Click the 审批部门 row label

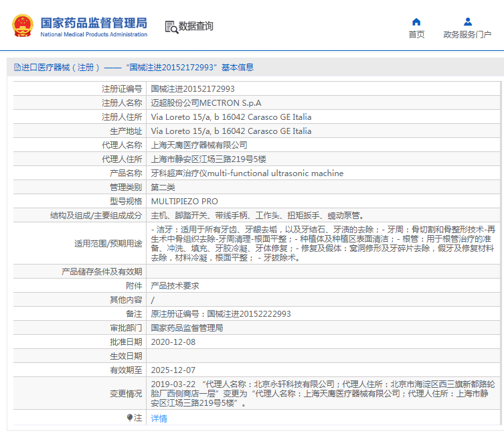point(126,328)
